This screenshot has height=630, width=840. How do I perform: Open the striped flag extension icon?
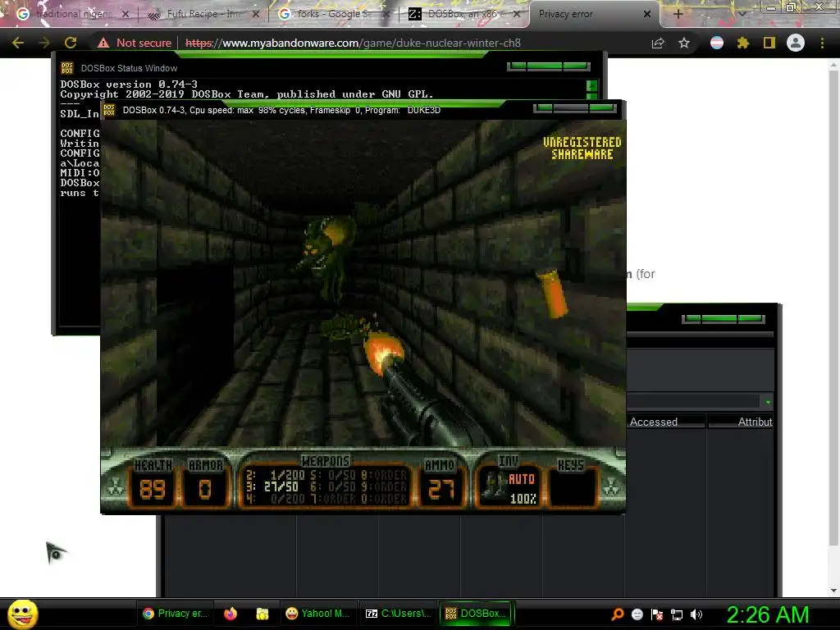pos(717,43)
